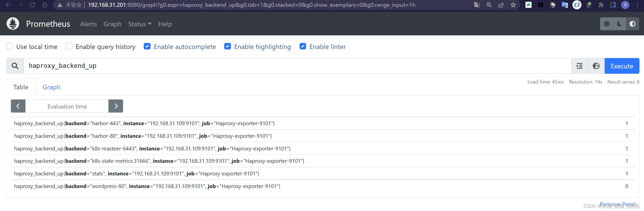The image size is (644, 211).
Task: Click the Result series: 6 text
Action: pyautogui.click(x=623, y=82)
